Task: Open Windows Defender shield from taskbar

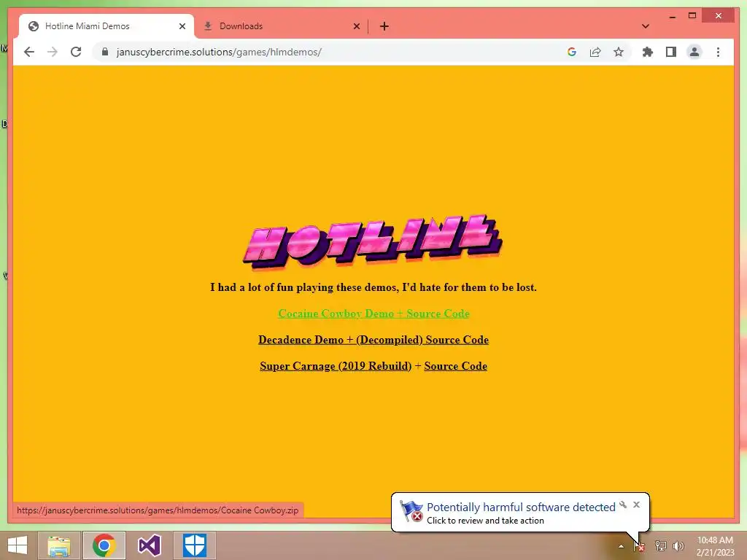Action: coord(195,545)
